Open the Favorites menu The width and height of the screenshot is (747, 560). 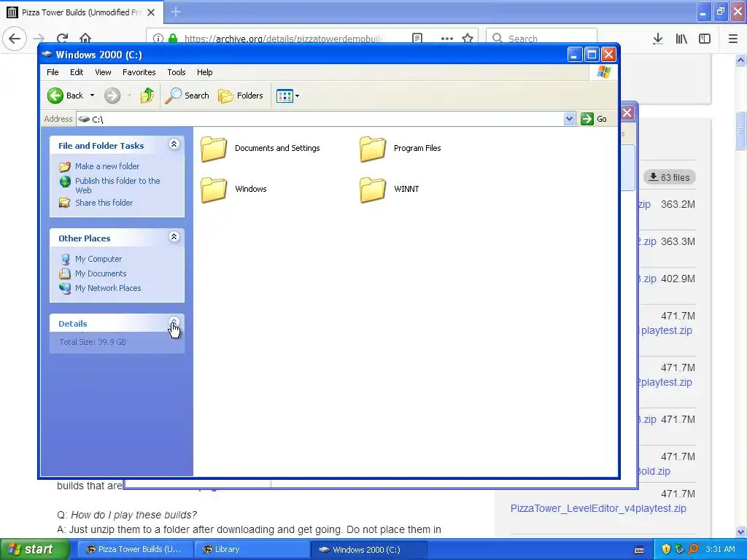coord(139,72)
